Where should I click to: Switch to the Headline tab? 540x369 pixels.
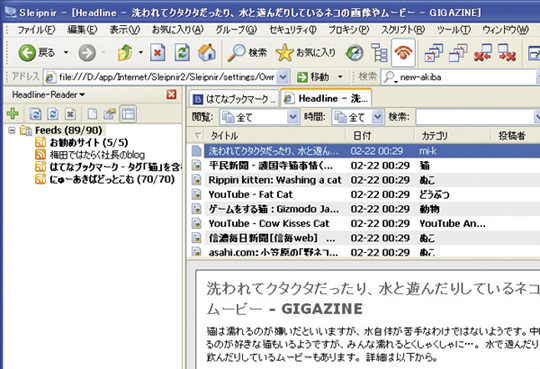(326, 99)
